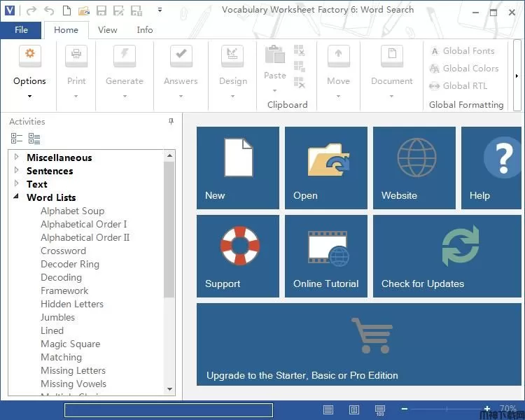Image resolution: width=525 pixels, height=420 pixels.
Task: Select the Magic Square activity
Action: click(x=70, y=344)
